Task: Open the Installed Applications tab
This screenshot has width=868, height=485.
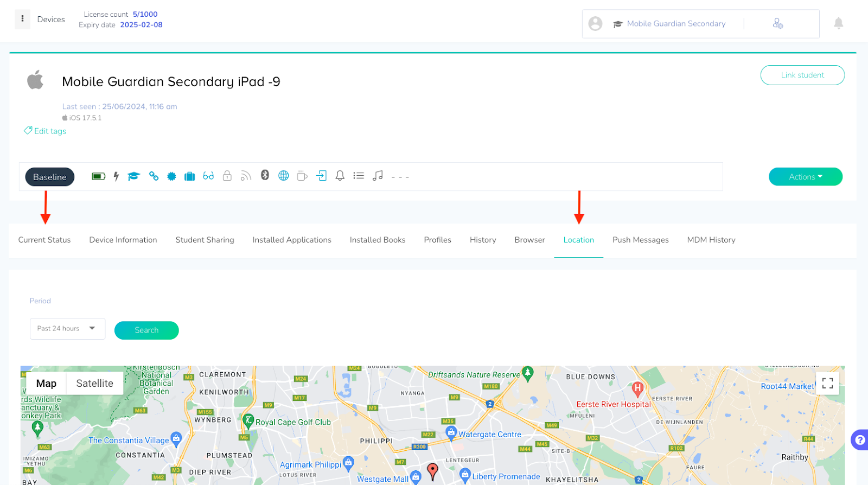Action: (x=292, y=240)
